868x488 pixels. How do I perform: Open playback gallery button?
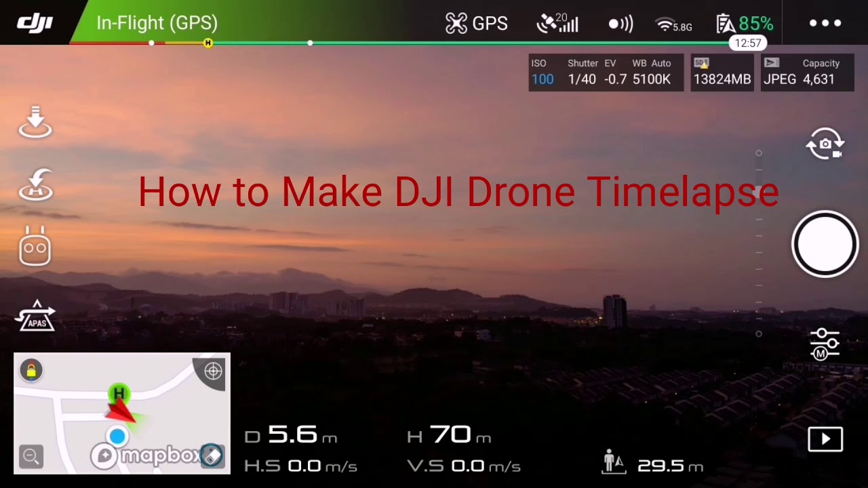(825, 439)
